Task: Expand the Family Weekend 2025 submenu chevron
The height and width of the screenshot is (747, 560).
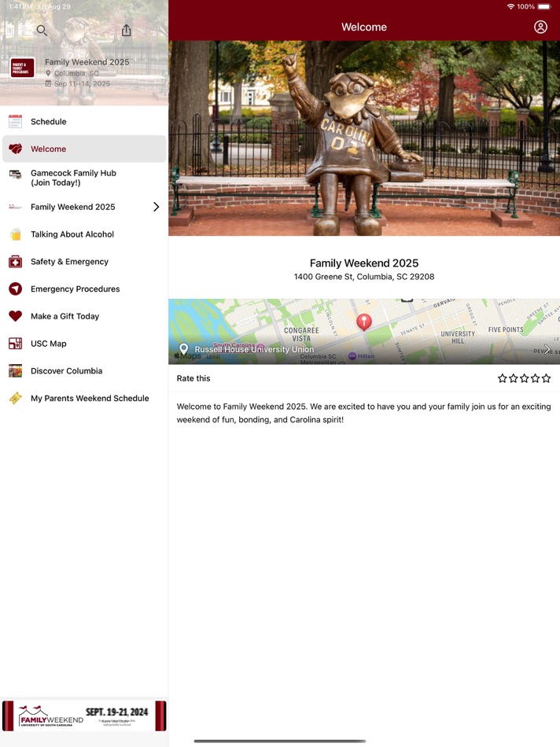Action: tap(156, 207)
